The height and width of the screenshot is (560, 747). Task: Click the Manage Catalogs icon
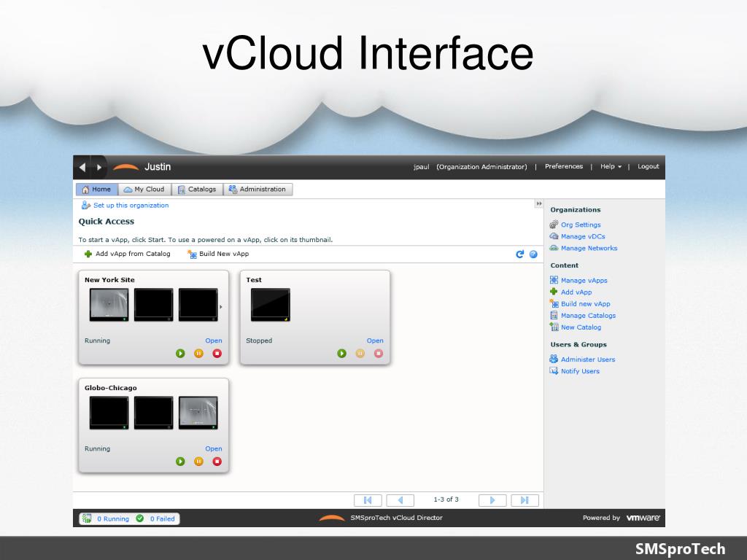(554, 315)
